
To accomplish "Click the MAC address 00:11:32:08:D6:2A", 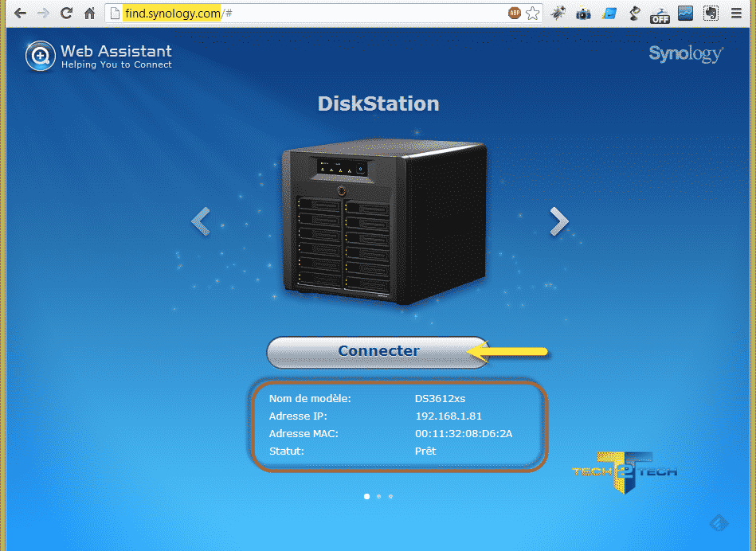I will 464,434.
